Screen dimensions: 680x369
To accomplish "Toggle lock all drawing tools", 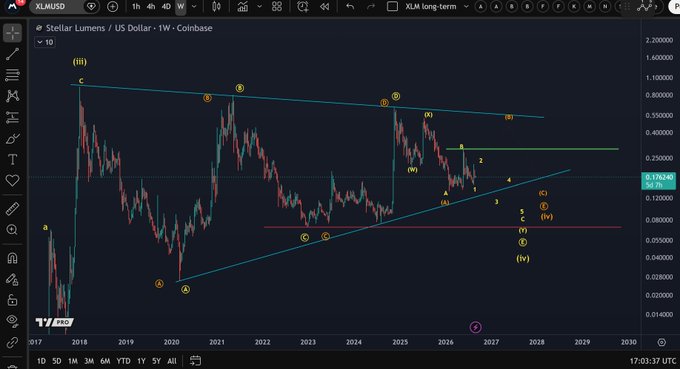I will [x=13, y=300].
